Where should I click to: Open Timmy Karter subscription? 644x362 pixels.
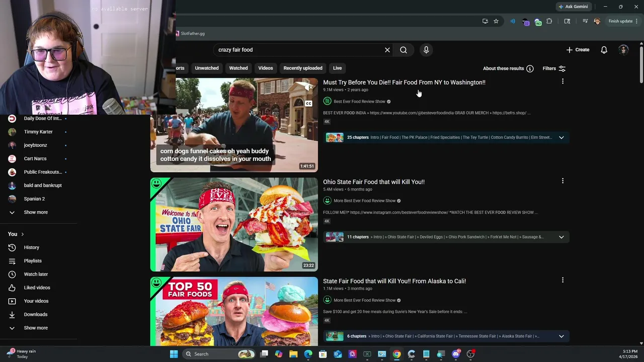(x=38, y=132)
